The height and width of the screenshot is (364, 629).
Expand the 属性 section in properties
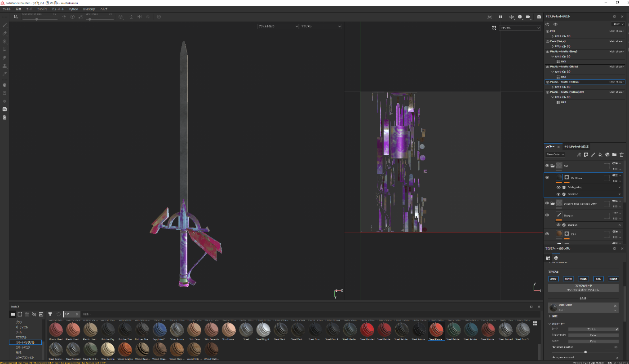[549, 316]
